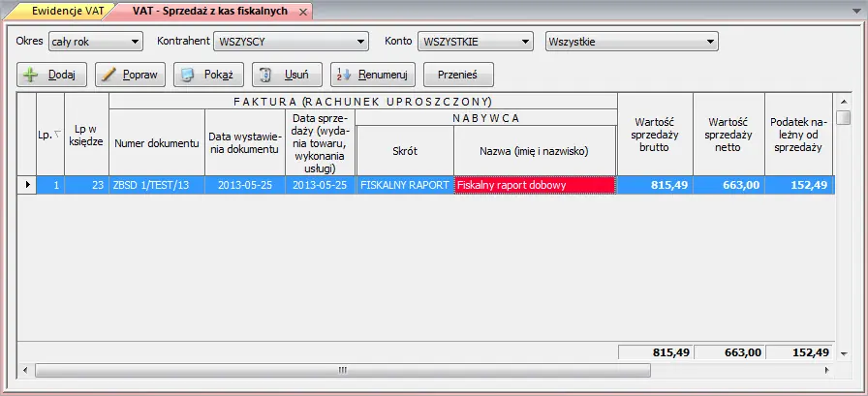This screenshot has height=396, width=868.
Task: Click the Data sprzedaży column header
Action: pyautogui.click(x=320, y=142)
